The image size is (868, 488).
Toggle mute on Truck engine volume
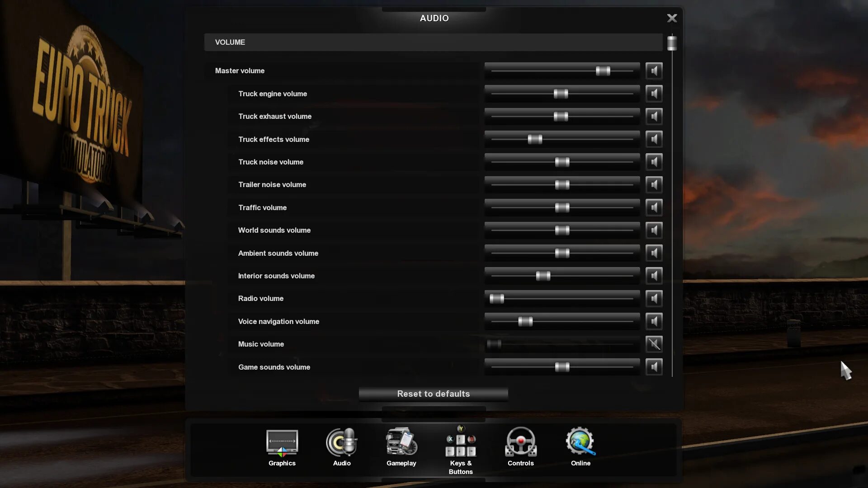click(x=653, y=94)
